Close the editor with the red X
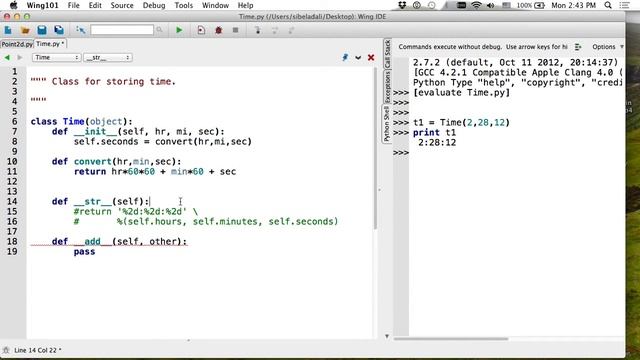640x360 pixels. click(x=371, y=58)
